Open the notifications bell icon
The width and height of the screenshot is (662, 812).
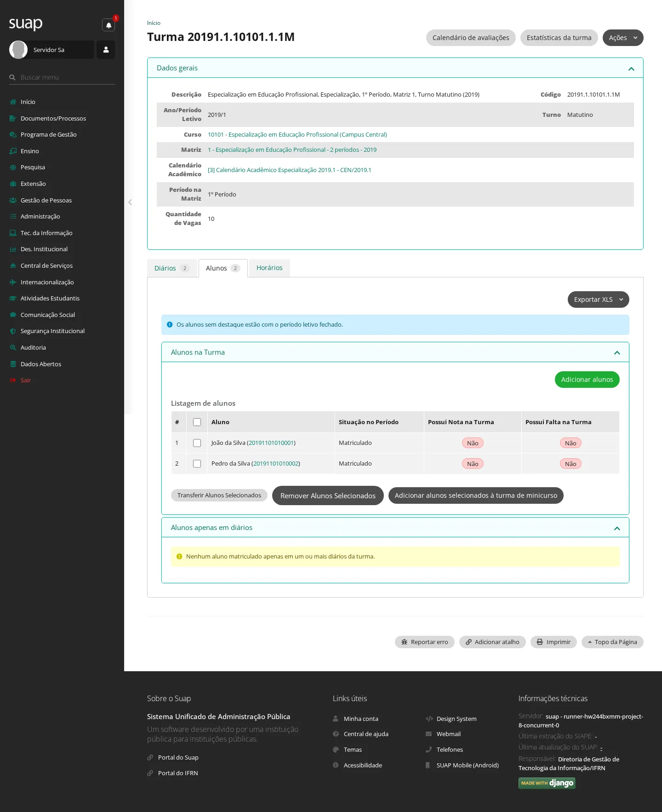(108, 25)
